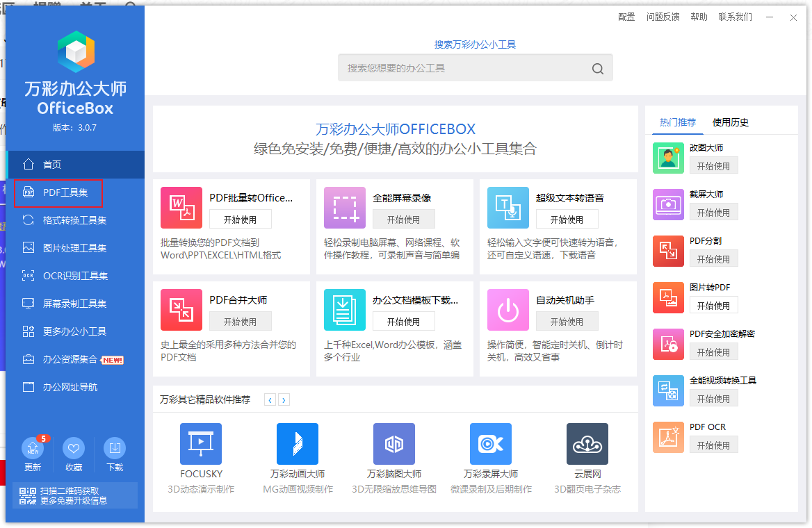
Task: Open the 办公文档模板下载 tool icon
Action: (345, 310)
